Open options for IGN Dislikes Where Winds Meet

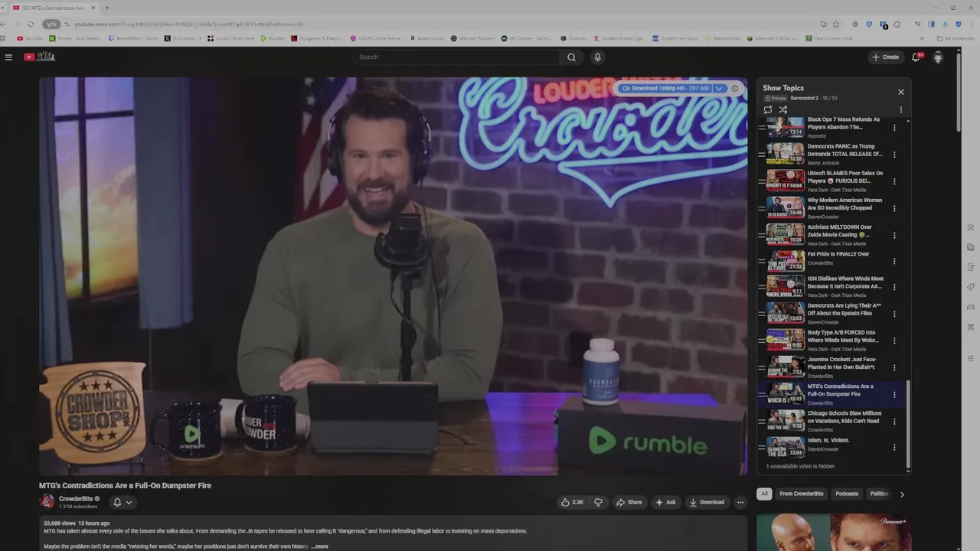tap(894, 287)
